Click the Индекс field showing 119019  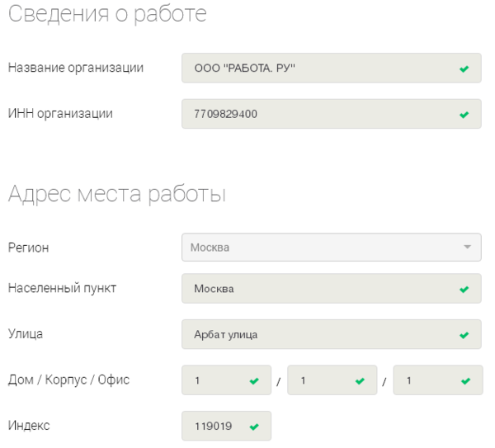click(x=226, y=426)
